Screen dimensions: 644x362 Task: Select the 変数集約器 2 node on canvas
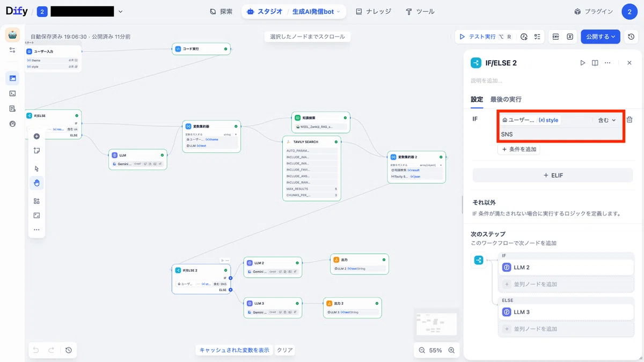pyautogui.click(x=416, y=167)
